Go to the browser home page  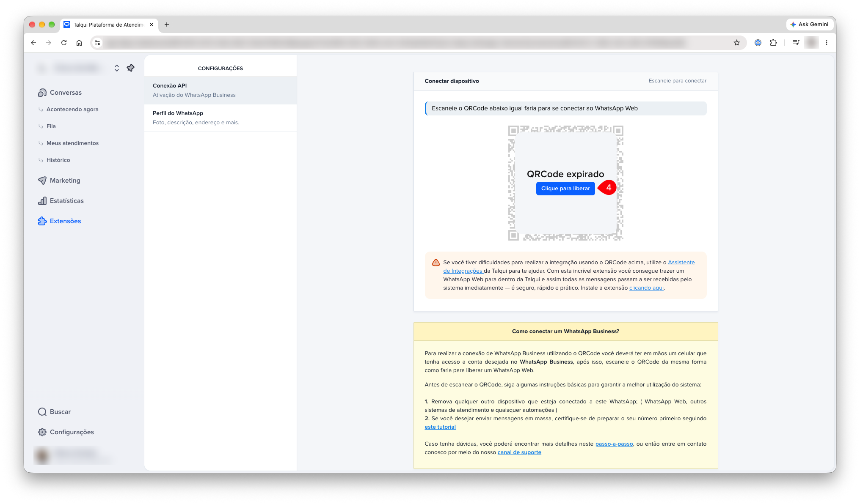pyautogui.click(x=79, y=43)
